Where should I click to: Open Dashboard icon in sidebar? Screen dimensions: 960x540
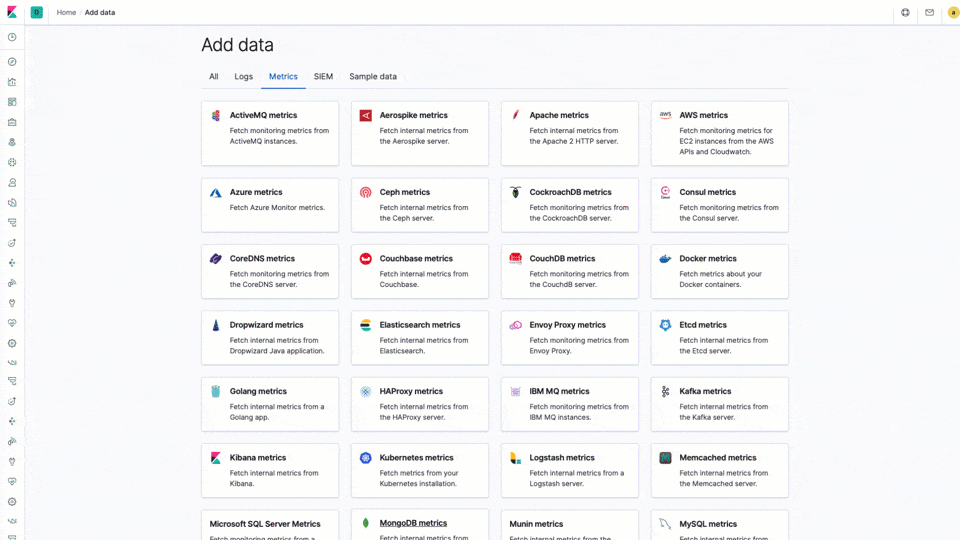[x=12, y=102]
